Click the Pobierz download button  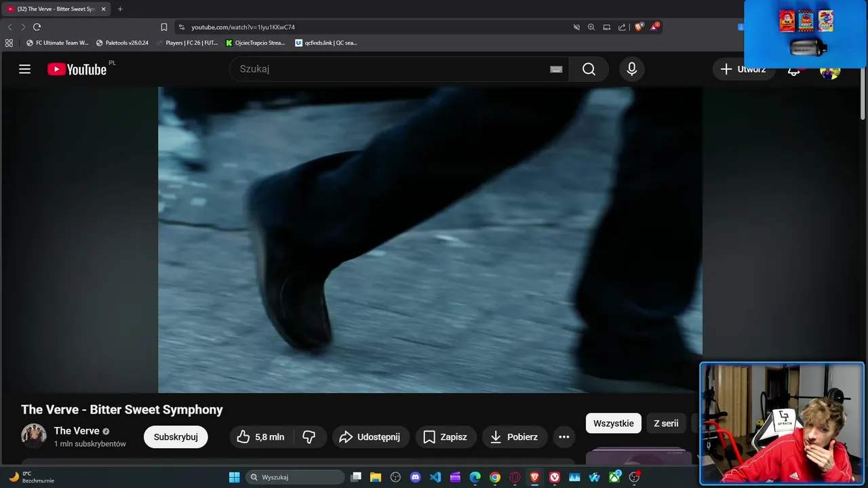pos(514,437)
